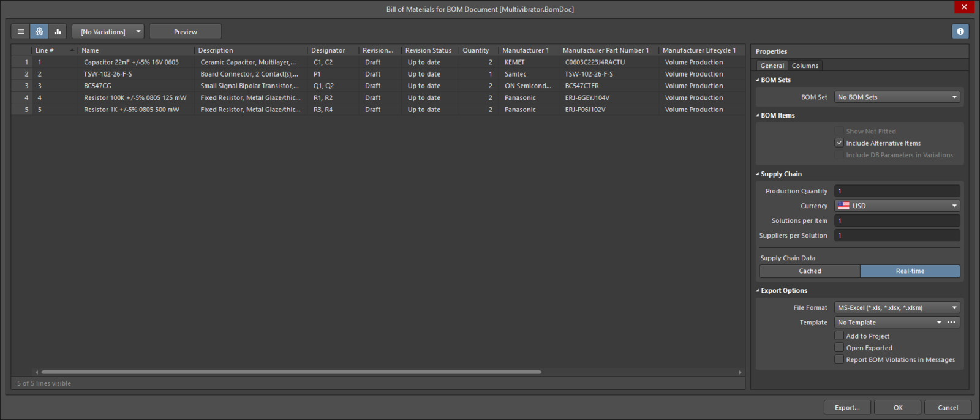The image size is (980, 420).
Task: Uncheck Include Alternative Items
Action: coord(839,143)
